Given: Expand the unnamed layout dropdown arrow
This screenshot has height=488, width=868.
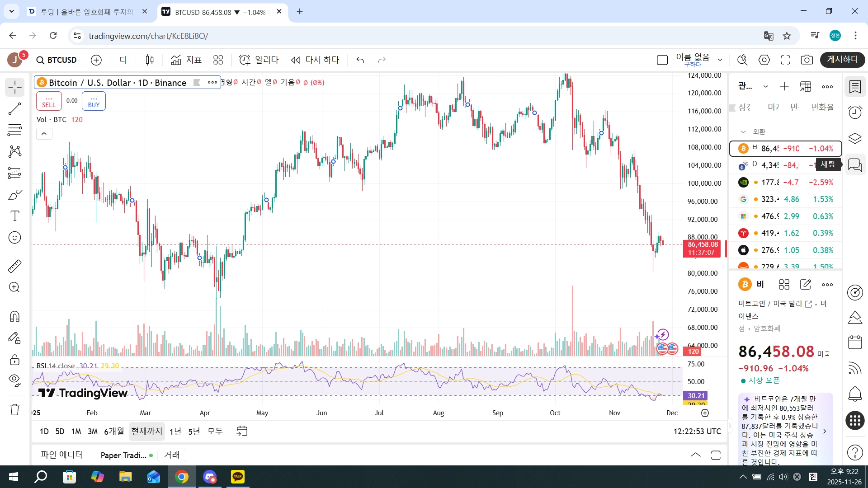Looking at the screenshot, I should 720,60.
